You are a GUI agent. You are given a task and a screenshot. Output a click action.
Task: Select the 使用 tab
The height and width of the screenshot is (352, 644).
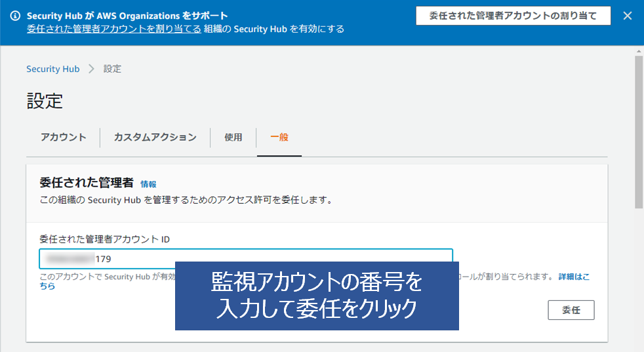(233, 137)
